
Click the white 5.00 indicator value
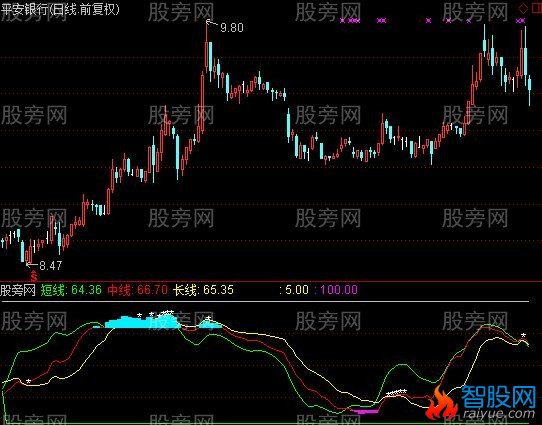click(297, 290)
